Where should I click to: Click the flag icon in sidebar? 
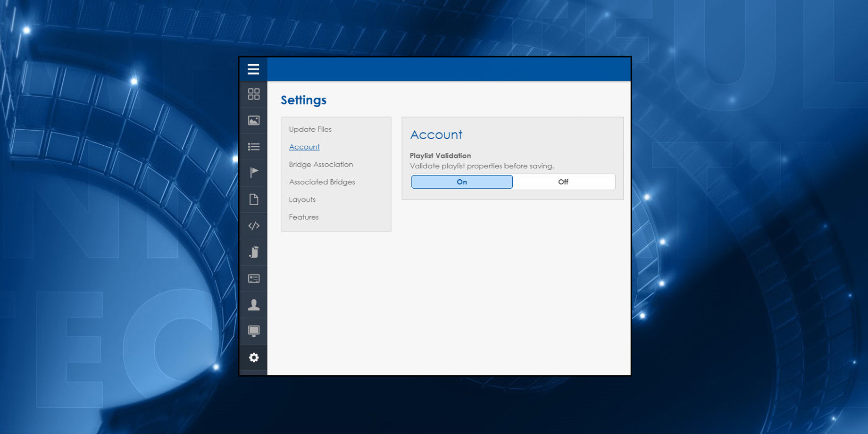[x=253, y=173]
